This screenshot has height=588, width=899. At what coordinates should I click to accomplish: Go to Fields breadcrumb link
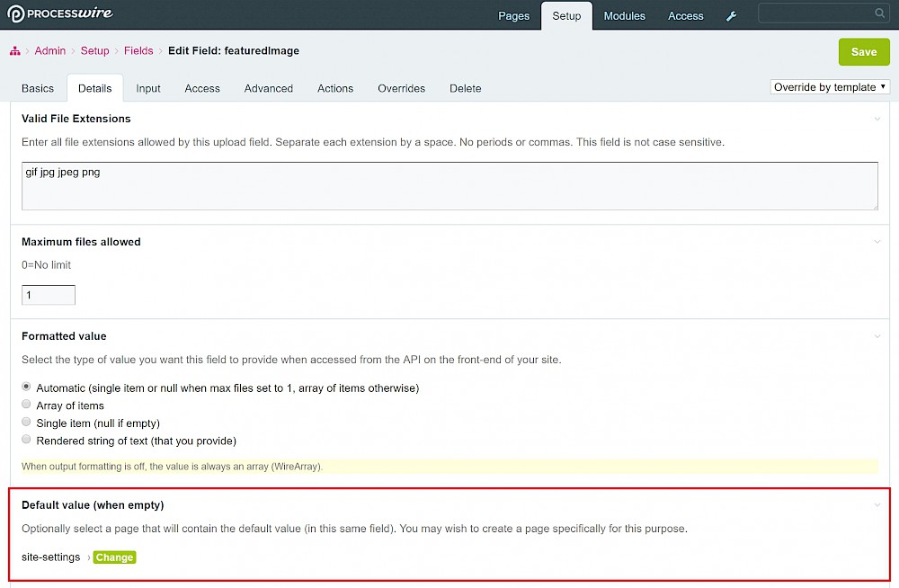click(138, 50)
